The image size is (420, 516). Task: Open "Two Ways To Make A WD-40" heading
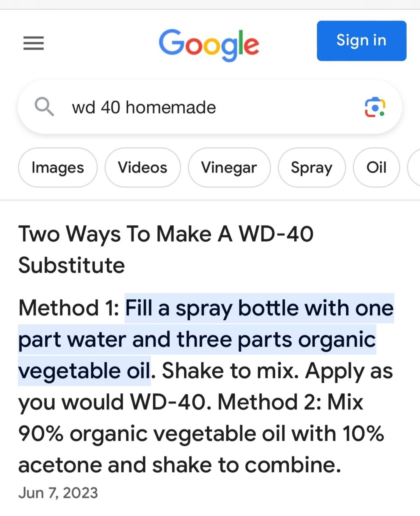click(166, 234)
